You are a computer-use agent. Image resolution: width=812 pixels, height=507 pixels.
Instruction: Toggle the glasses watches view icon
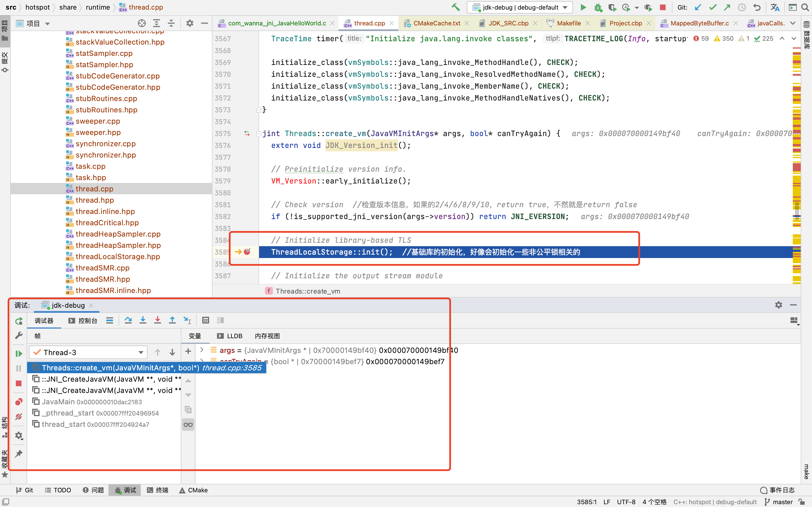188,425
